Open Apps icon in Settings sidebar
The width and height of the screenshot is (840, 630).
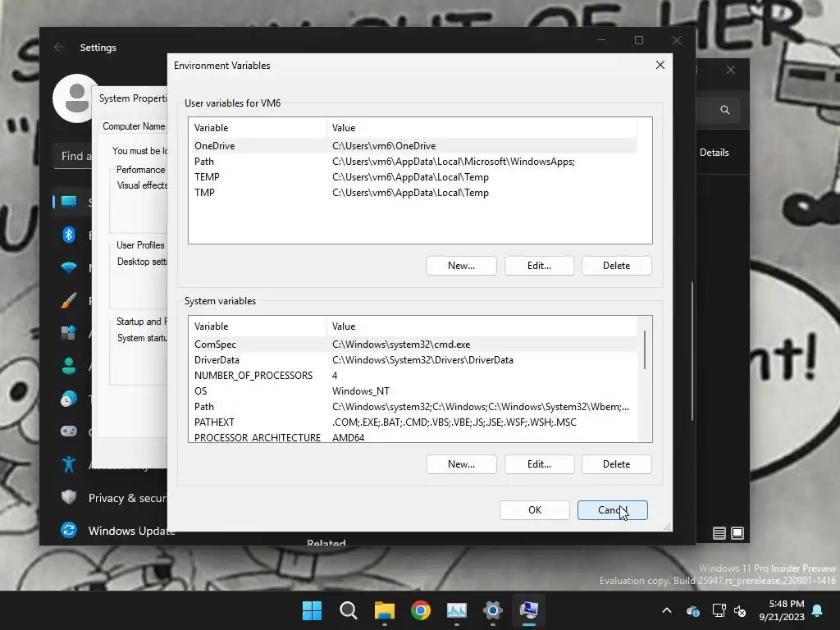coord(69,333)
